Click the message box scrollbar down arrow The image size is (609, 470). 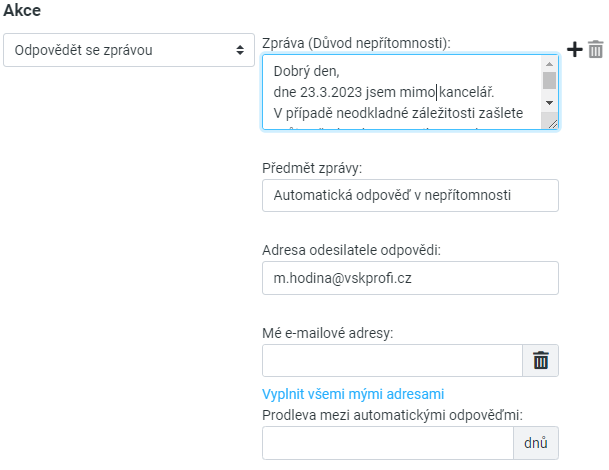pyautogui.click(x=549, y=103)
